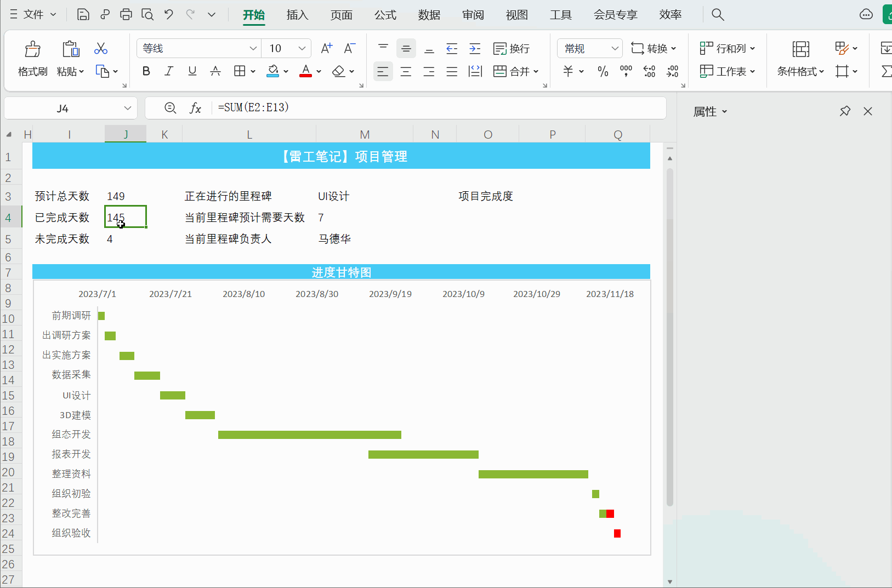The height and width of the screenshot is (588, 892).
Task: Click the currency ¥ format icon
Action: pyautogui.click(x=568, y=71)
